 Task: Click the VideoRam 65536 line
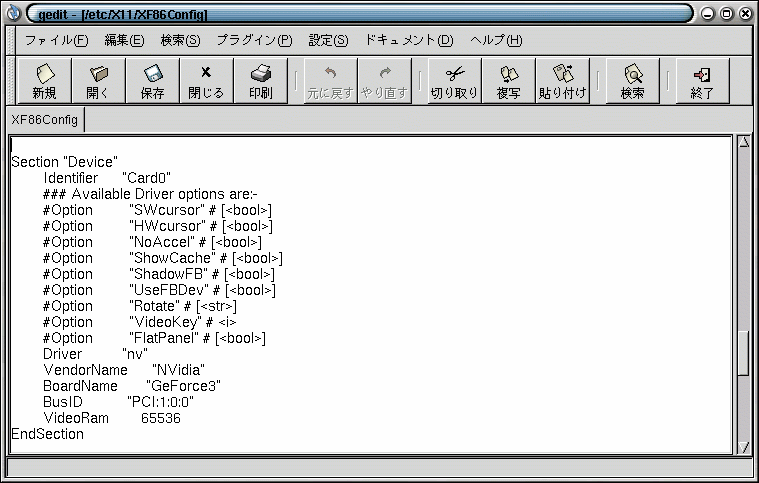pyautogui.click(x=112, y=418)
